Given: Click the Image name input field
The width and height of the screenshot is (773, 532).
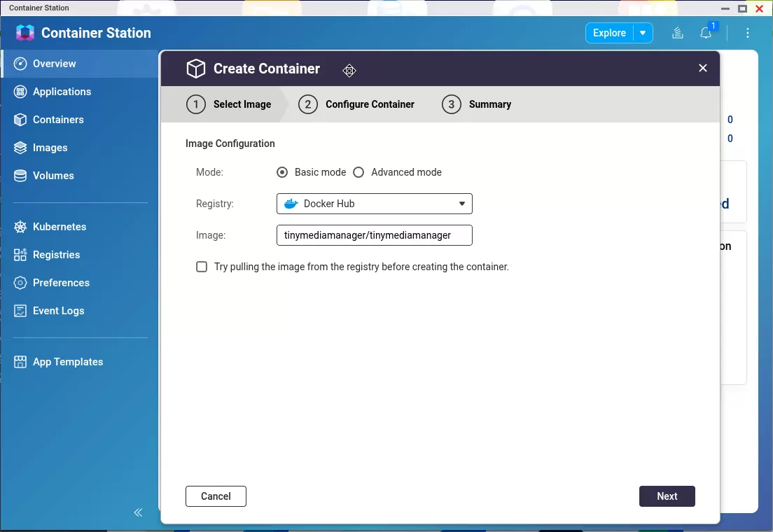Looking at the screenshot, I should pos(375,235).
